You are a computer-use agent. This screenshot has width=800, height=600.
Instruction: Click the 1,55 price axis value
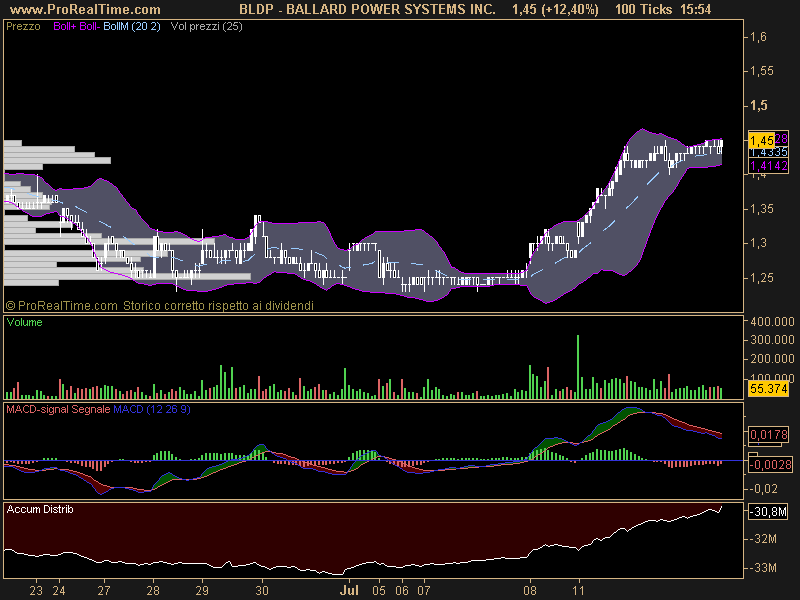tap(762, 71)
